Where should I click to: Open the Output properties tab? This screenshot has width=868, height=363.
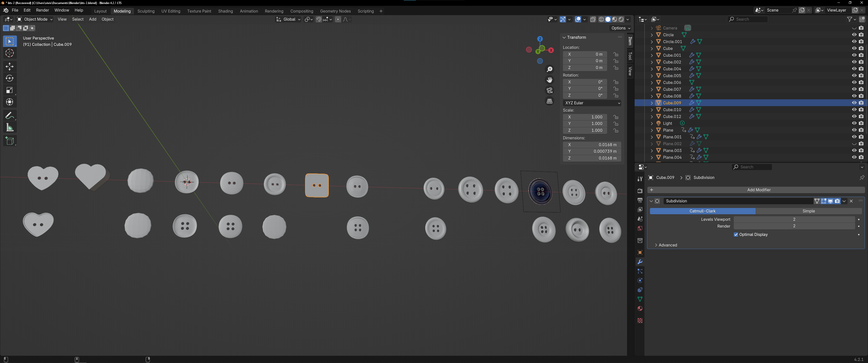point(640,200)
